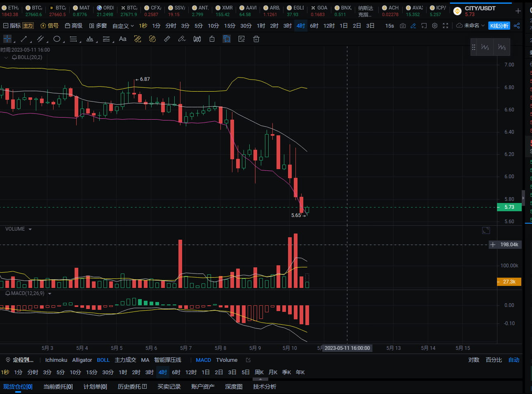532x394 pixels.
Task: Click the lock drawings icon
Action: point(212,39)
